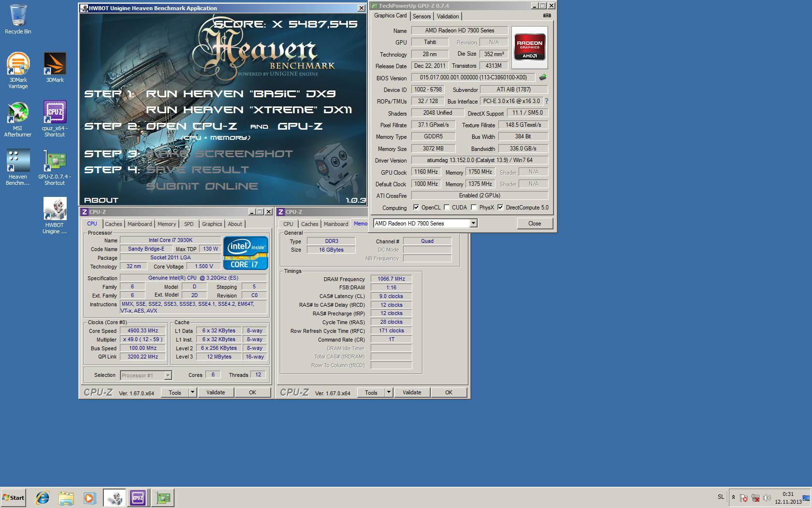Switch to GPU-Z taskbar button

163,497
